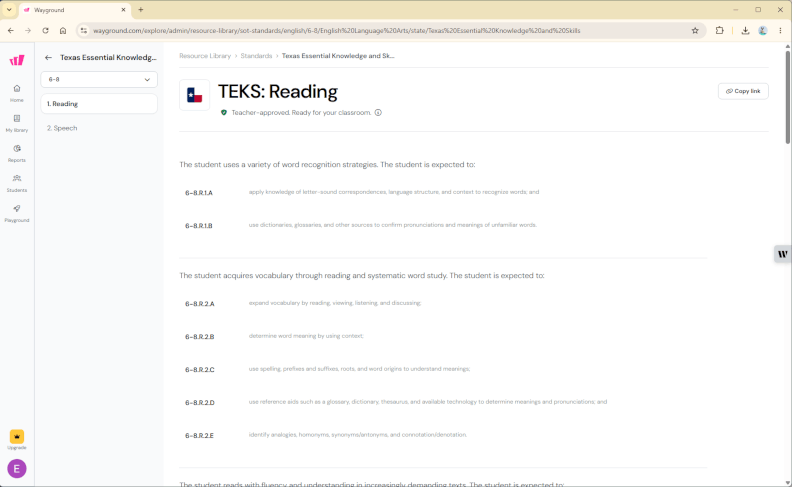792x487 pixels.
Task: Bookmark the page with the star icon
Action: [x=695, y=31]
